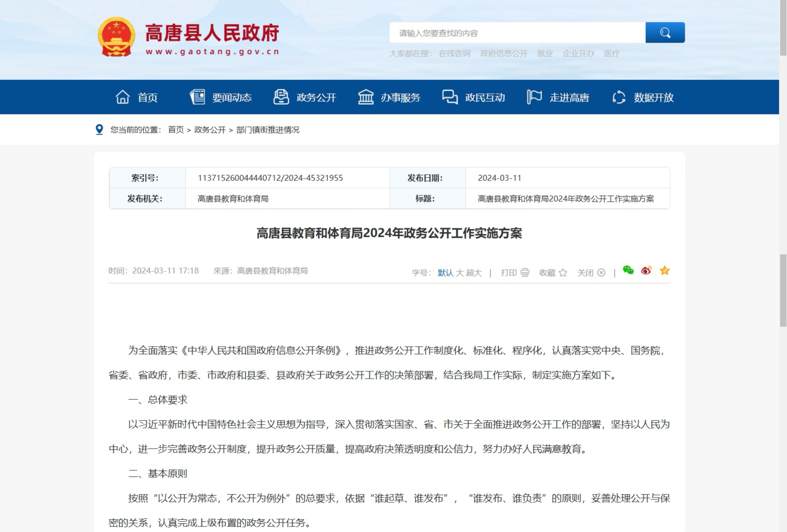Click the 就业 hot search link

click(545, 54)
